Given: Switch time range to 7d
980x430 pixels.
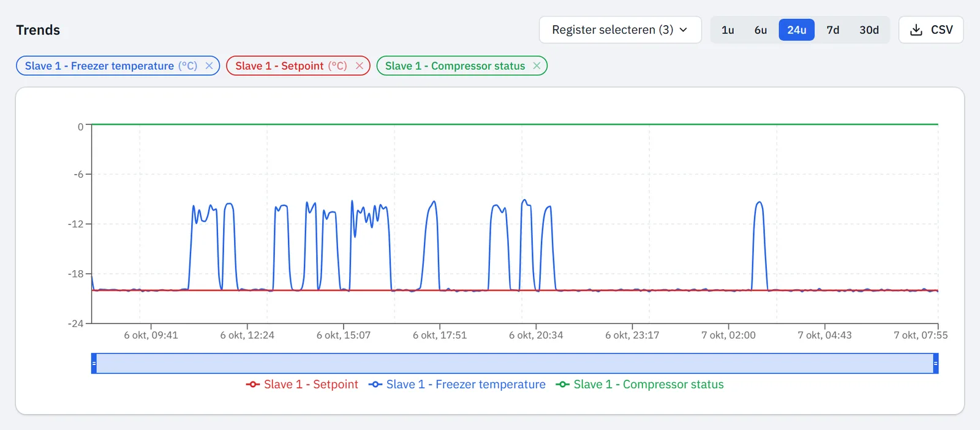Looking at the screenshot, I should coord(833,30).
